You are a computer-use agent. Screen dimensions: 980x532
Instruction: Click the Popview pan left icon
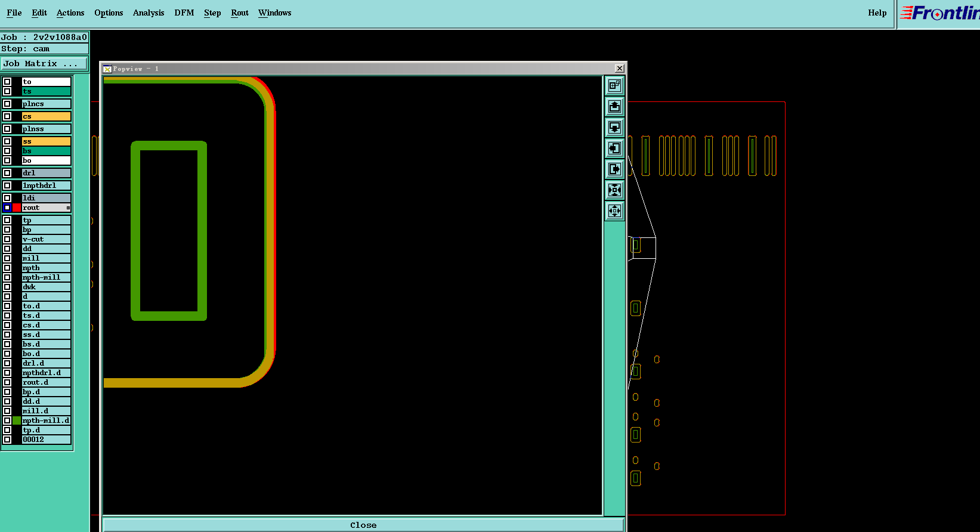(x=614, y=149)
